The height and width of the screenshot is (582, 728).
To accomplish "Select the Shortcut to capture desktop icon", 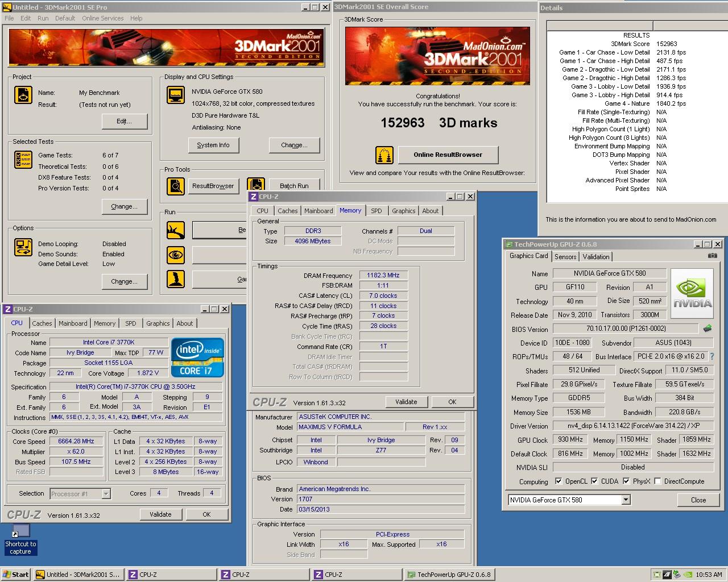I will tap(20, 539).
